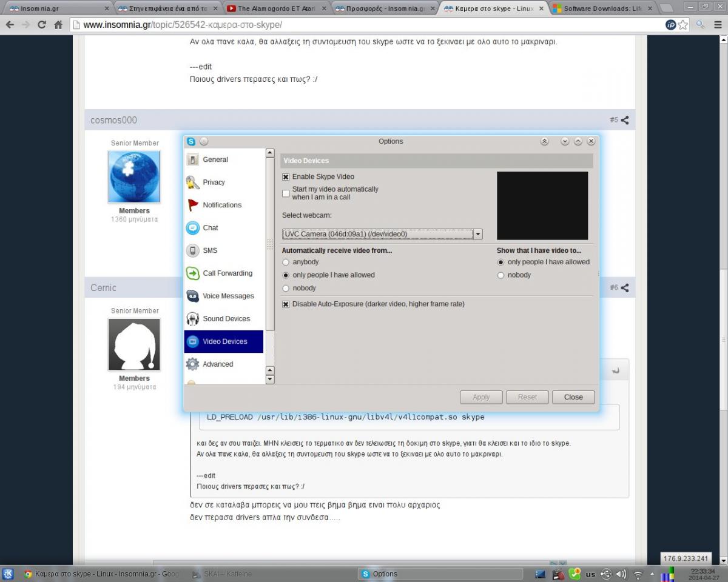Open the browser zoom magnifier icon

(700, 25)
